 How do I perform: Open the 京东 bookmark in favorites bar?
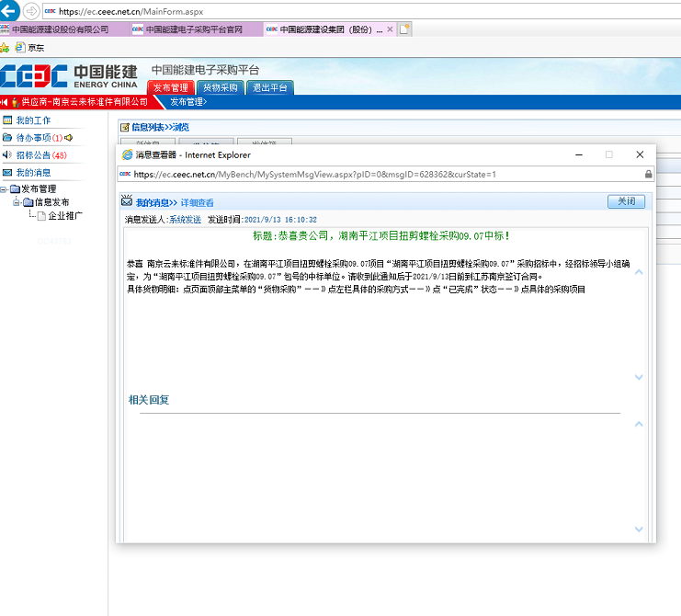(x=35, y=47)
